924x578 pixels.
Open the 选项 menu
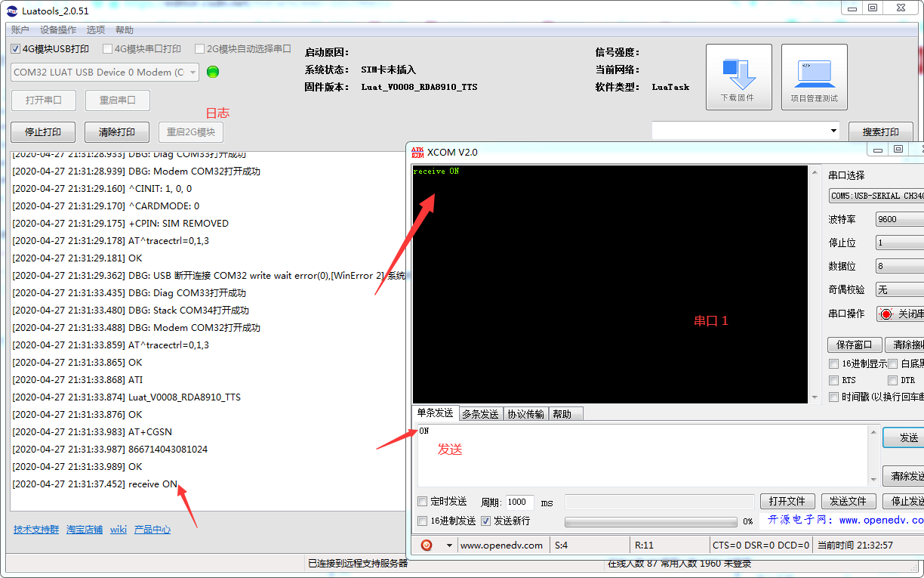(x=96, y=30)
